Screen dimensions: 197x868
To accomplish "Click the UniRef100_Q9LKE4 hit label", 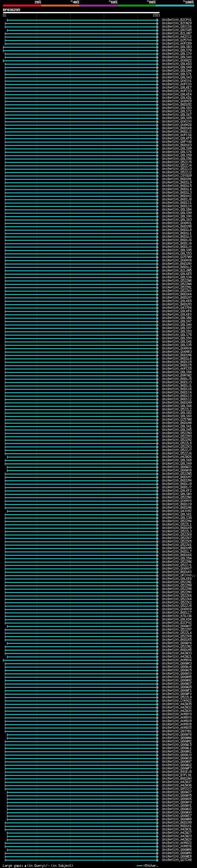I will 176,94.
